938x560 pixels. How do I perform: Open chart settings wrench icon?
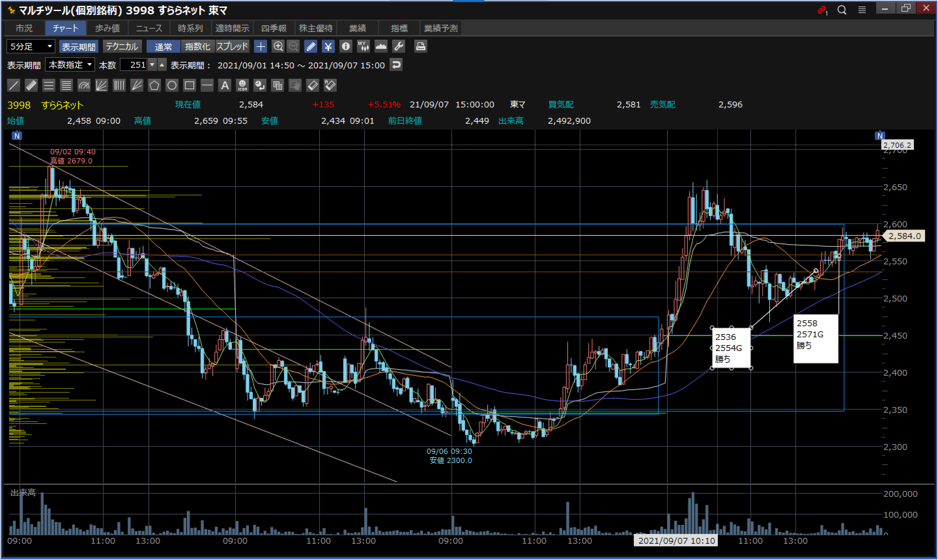click(399, 47)
